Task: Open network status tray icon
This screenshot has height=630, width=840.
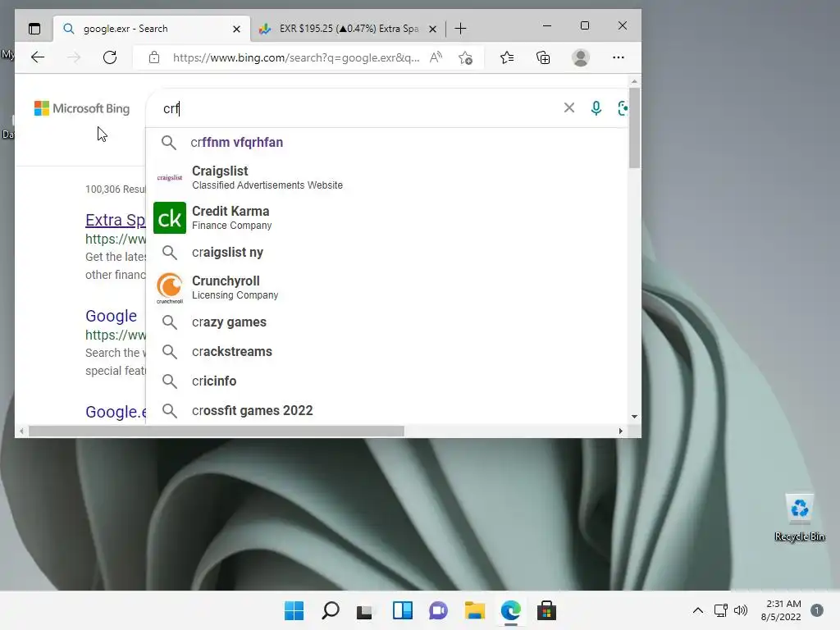Action: click(x=720, y=610)
